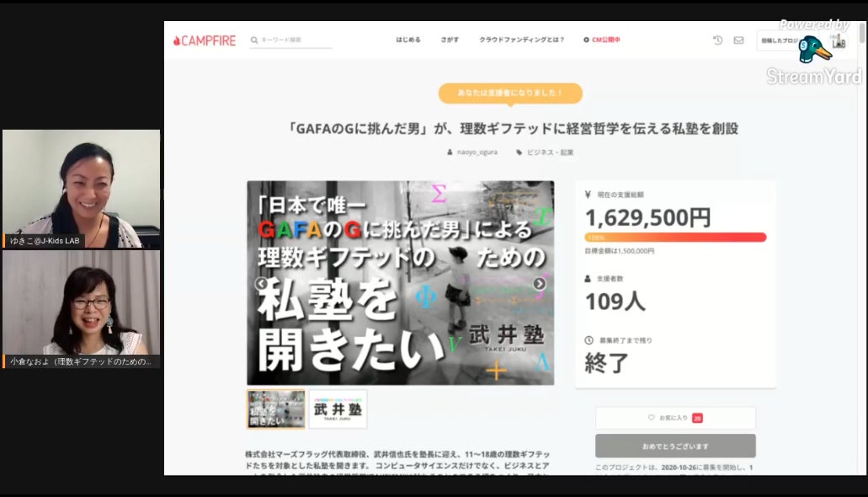Go to the previous carousel image
The image size is (868, 497).
click(x=261, y=284)
